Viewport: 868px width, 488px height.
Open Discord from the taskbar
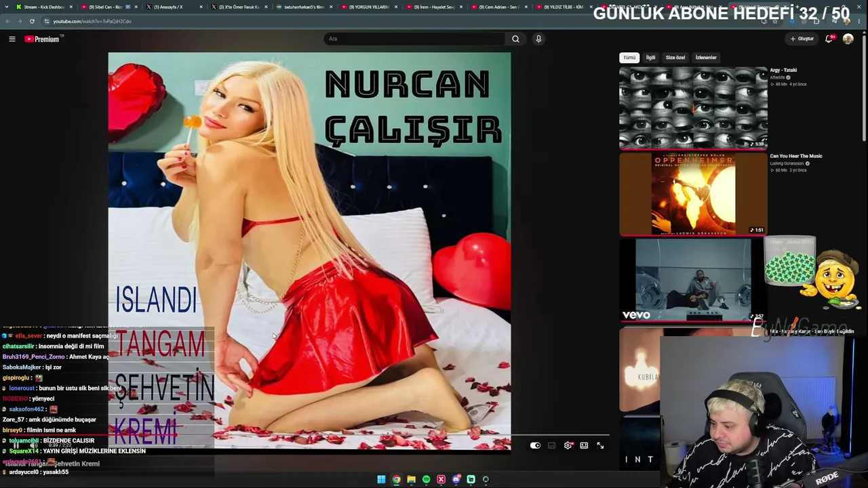click(x=456, y=479)
